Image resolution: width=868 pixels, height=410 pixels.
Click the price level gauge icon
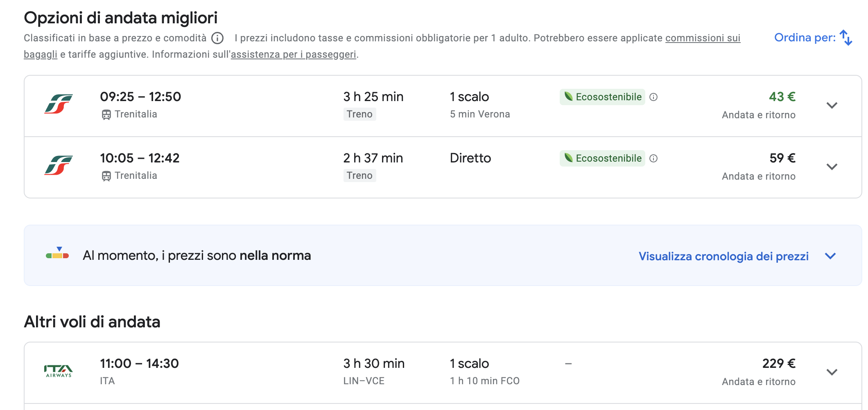[57, 253]
